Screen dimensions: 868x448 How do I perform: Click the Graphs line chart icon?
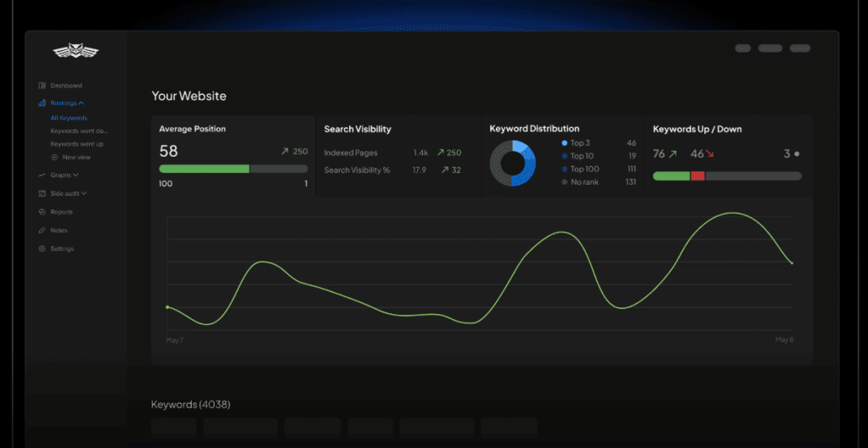(42, 175)
